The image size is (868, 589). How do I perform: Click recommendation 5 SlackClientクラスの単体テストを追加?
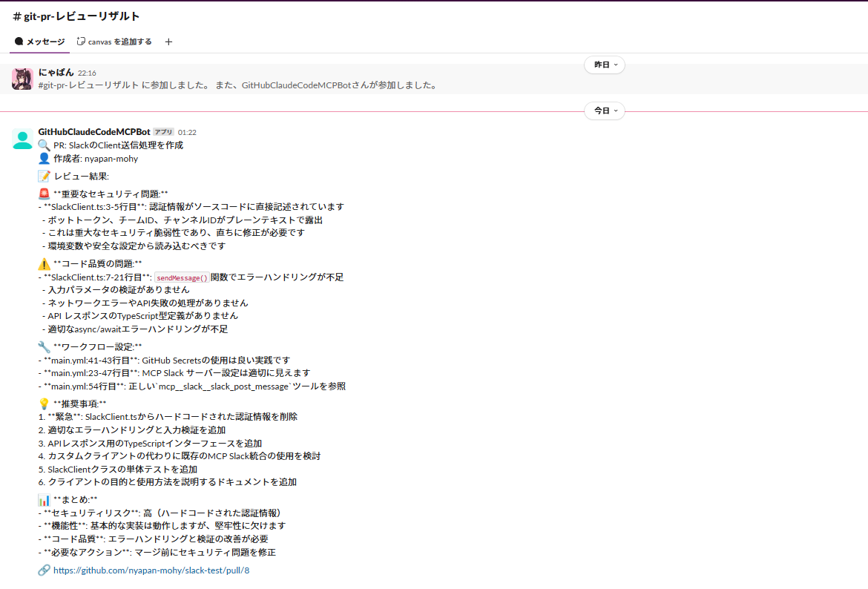pyautogui.click(x=118, y=470)
